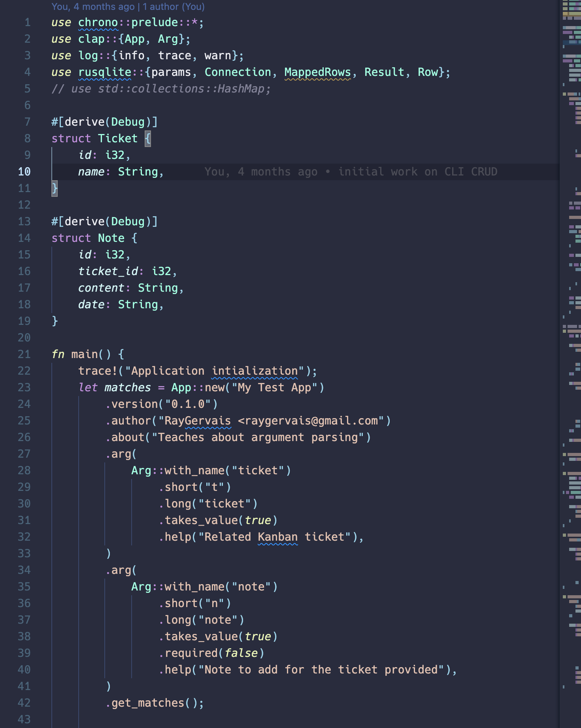Click 'clap' on line 2
581x728 pixels.
pyautogui.click(x=91, y=39)
